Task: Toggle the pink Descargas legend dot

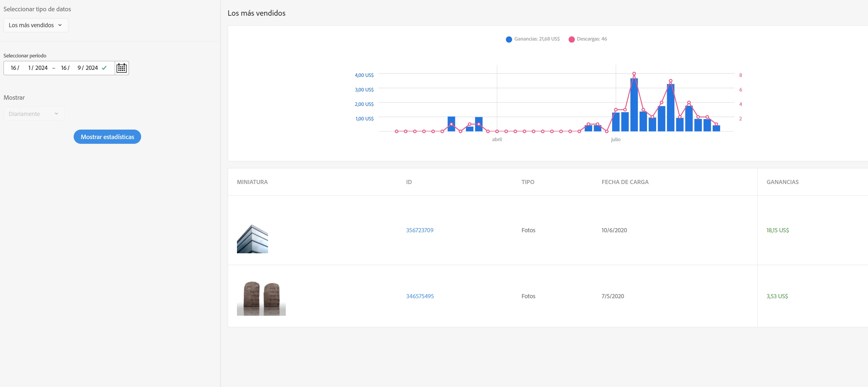Action: pos(571,39)
